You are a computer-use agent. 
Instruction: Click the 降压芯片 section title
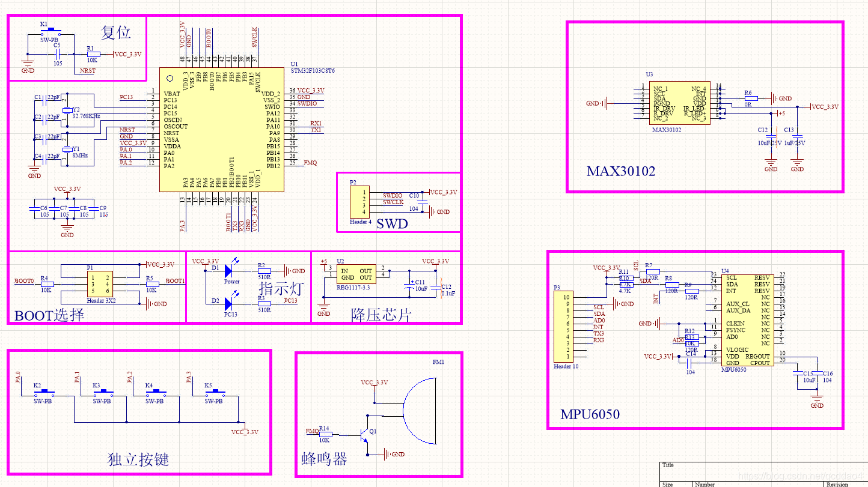381,315
